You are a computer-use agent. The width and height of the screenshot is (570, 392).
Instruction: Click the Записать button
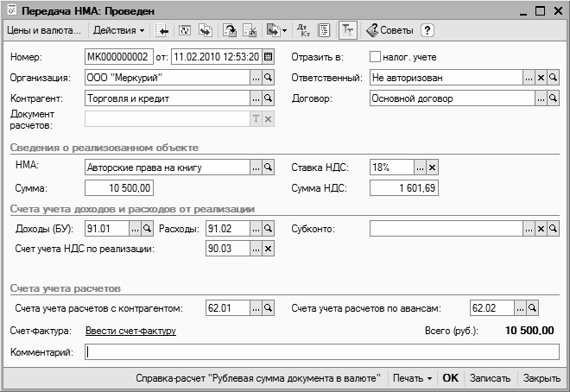[491, 378]
